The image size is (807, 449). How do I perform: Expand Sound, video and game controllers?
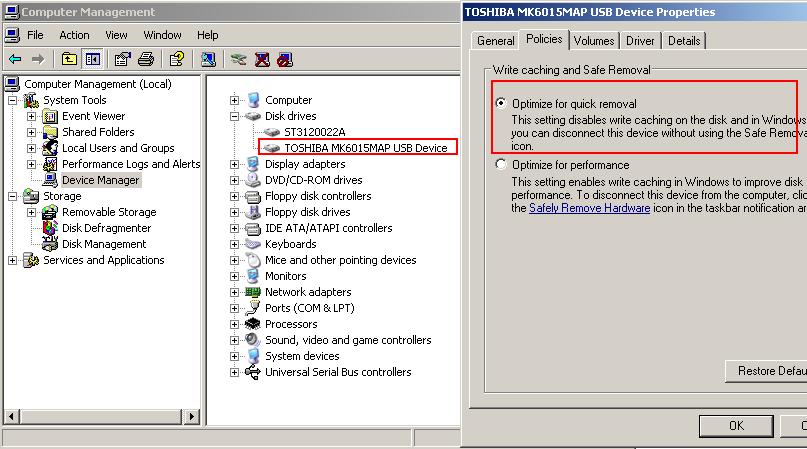coord(235,340)
